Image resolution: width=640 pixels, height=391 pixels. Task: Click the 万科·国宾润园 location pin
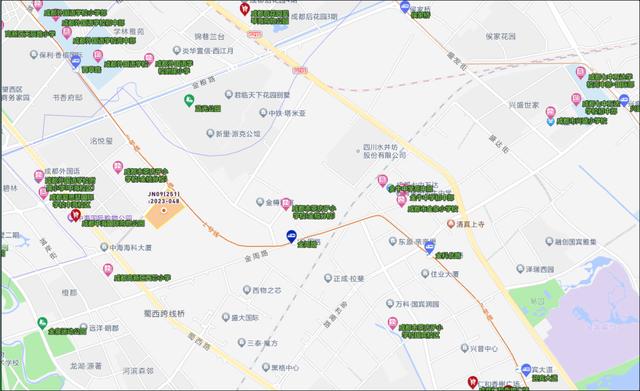(x=390, y=303)
